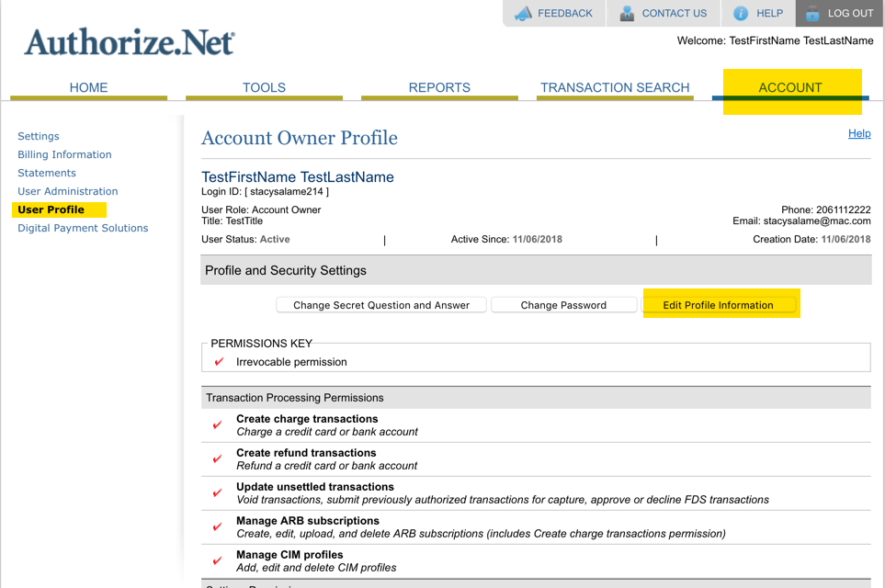Click the Contact Us person icon

[x=627, y=14]
